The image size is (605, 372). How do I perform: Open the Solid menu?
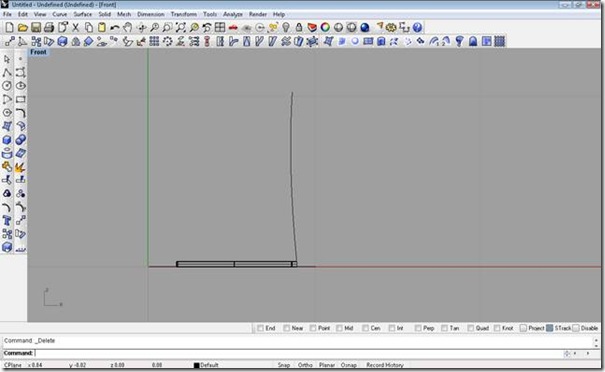[105, 14]
